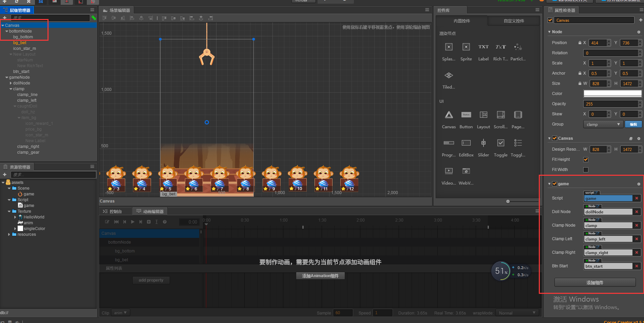Click the 编辑 group edit button

click(x=633, y=124)
